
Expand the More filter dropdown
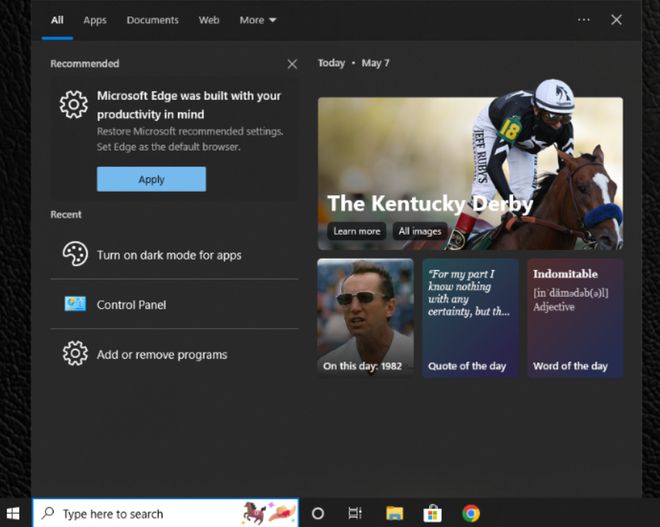pos(258,20)
